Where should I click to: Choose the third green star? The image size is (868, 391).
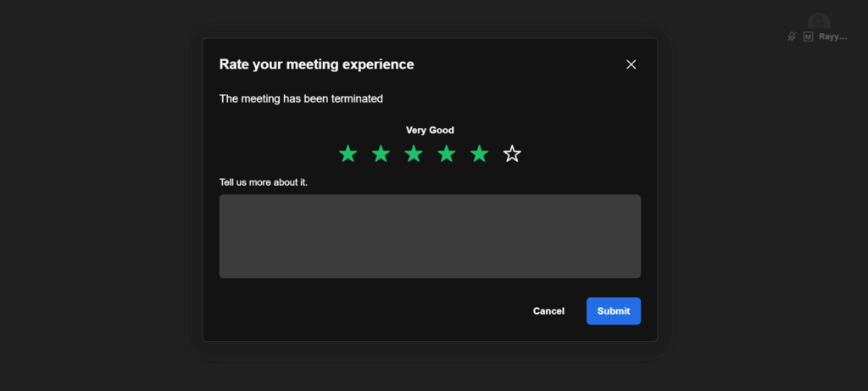[414, 154]
